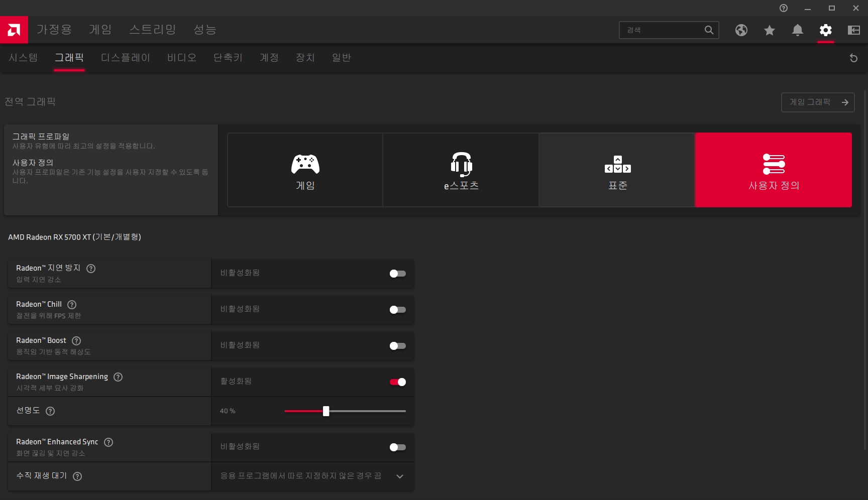Image resolution: width=868 pixels, height=500 pixels.
Task: Click AMD Radeon RX 5700 XT label
Action: [74, 237]
